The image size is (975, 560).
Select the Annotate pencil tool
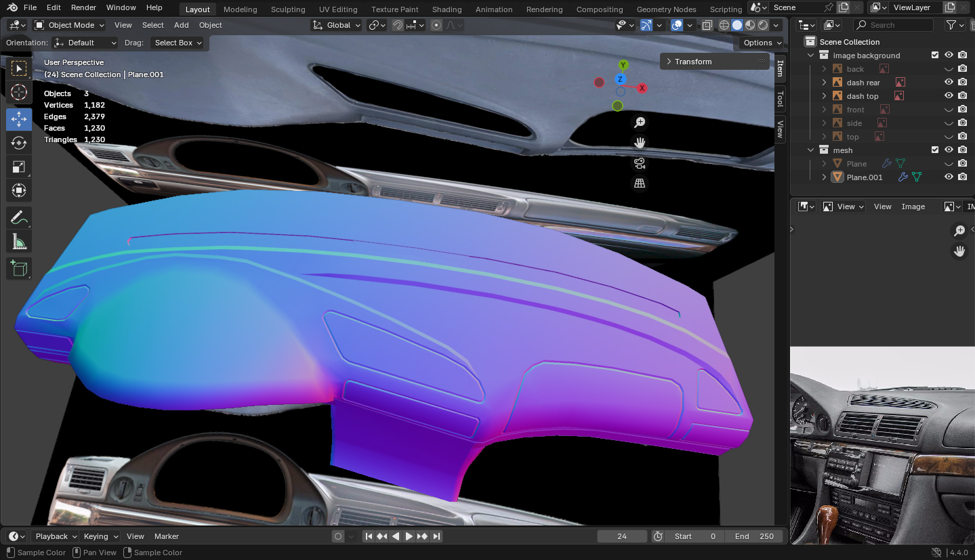(19, 218)
